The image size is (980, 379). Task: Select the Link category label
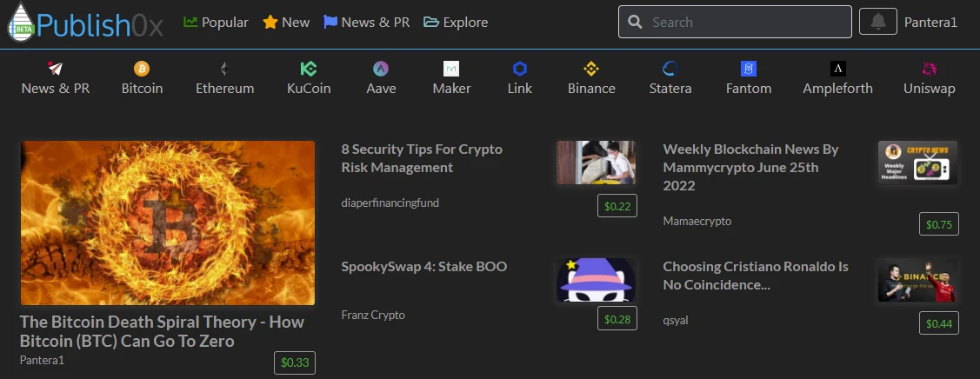tap(520, 88)
